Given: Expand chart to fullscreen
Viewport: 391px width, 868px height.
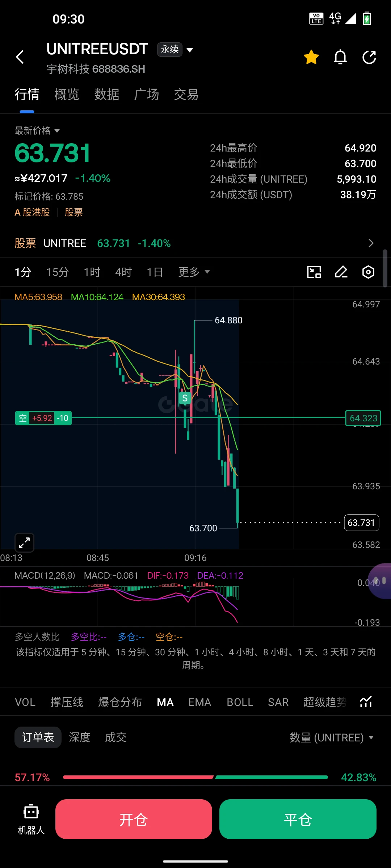Looking at the screenshot, I should (24, 542).
